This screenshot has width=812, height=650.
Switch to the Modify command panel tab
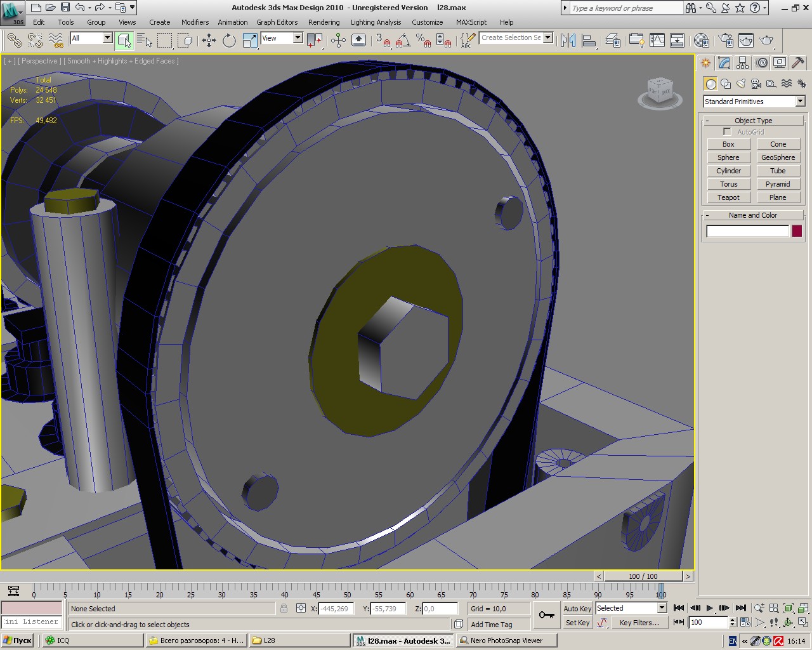724,63
